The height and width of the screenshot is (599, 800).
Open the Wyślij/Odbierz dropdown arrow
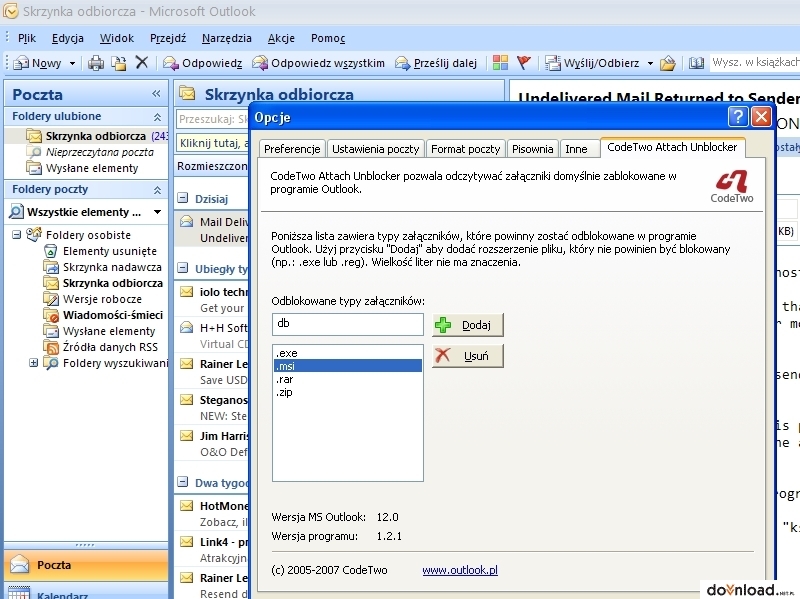[x=650, y=64]
